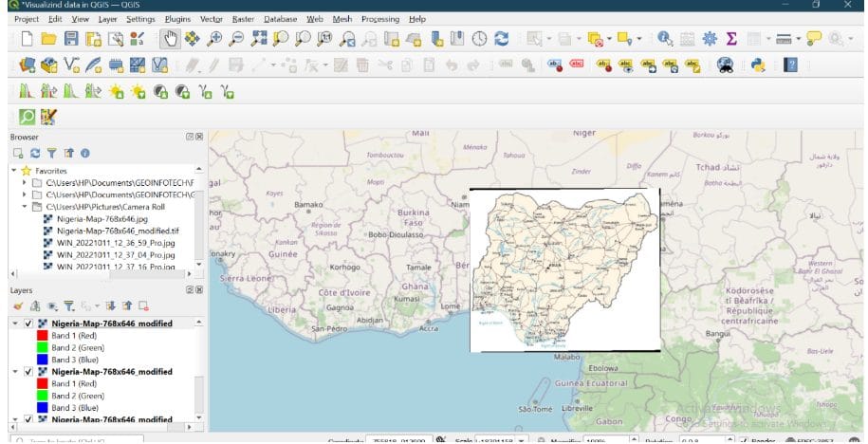
Task: Open the Processing Toolbox gear icon
Action: pyautogui.click(x=709, y=39)
